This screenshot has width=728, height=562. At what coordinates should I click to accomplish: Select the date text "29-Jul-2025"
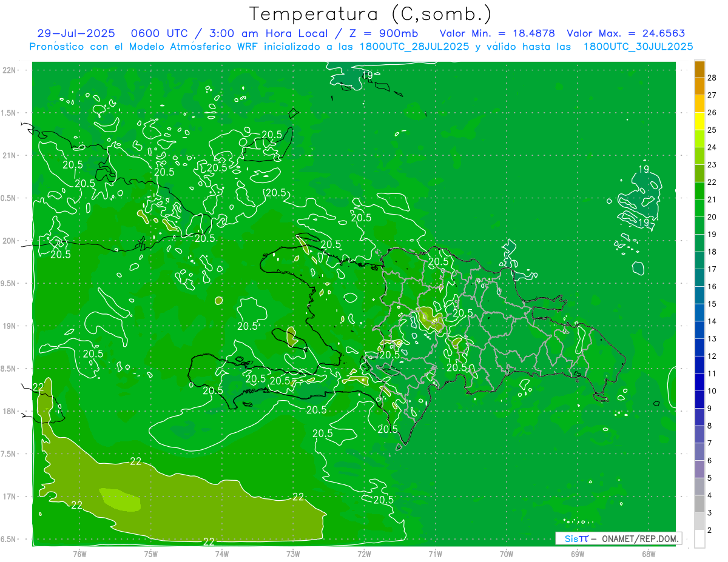click(x=76, y=33)
